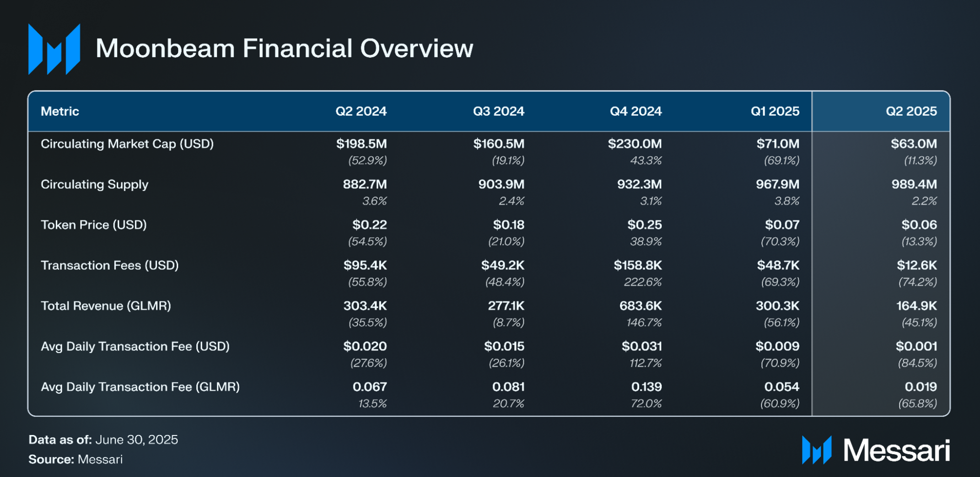The width and height of the screenshot is (980, 477).
Task: Click the '146.7%' revenue change value
Action: 644,323
